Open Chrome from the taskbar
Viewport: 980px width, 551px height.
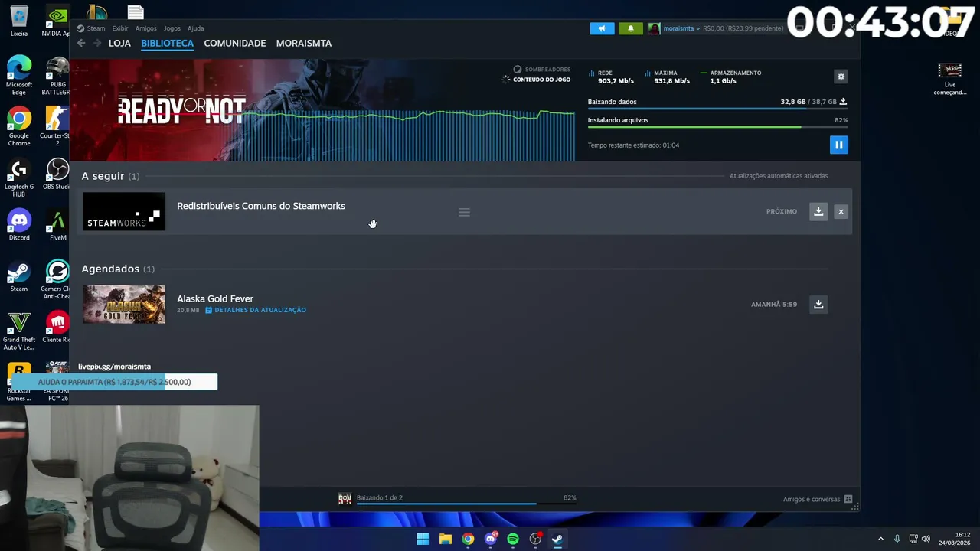468,539
